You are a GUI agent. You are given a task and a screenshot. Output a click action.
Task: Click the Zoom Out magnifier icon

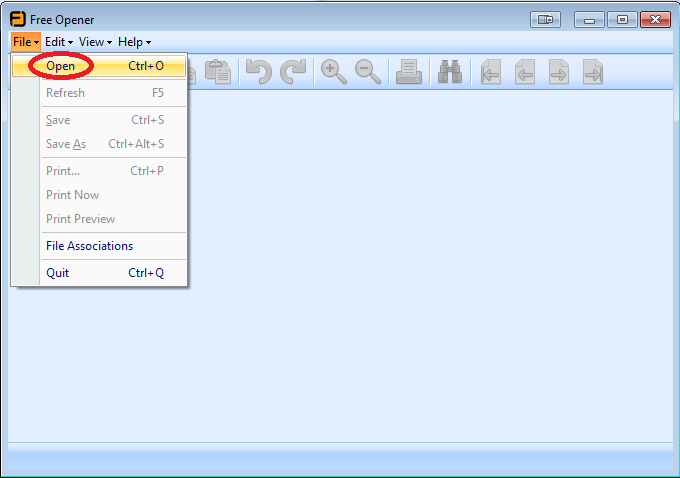point(368,72)
